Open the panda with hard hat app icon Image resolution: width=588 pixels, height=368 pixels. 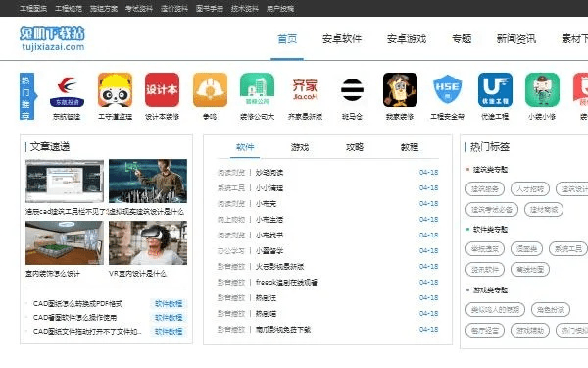pos(115,90)
